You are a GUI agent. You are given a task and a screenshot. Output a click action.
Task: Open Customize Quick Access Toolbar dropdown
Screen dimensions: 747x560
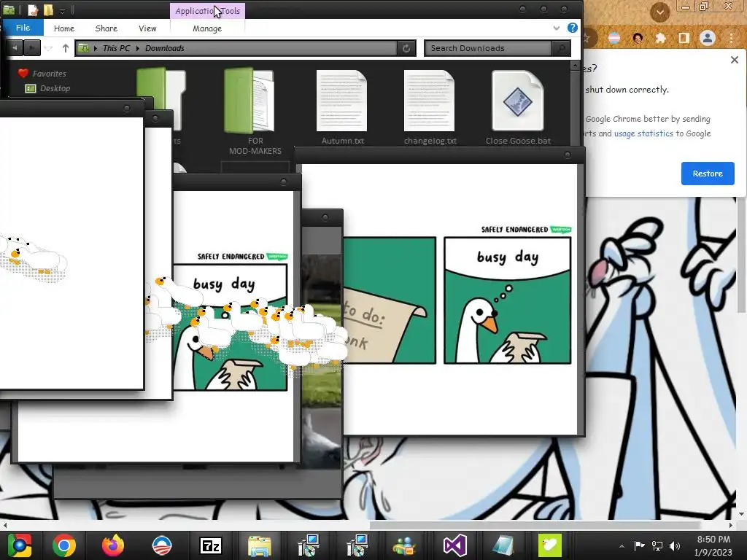[x=63, y=10]
